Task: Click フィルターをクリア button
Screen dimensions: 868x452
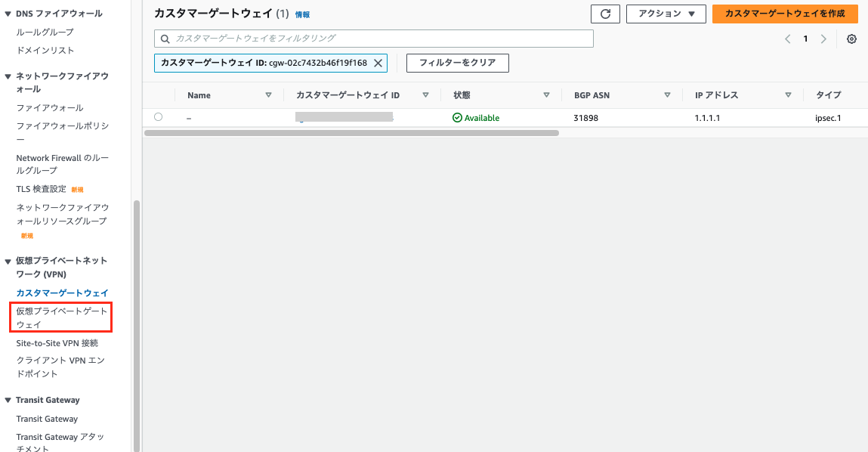Action: [457, 63]
